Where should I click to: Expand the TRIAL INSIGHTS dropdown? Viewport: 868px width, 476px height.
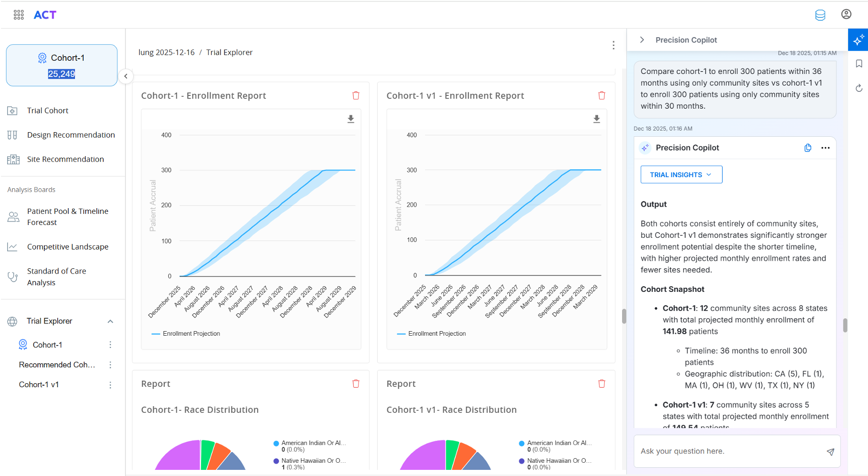(x=681, y=174)
